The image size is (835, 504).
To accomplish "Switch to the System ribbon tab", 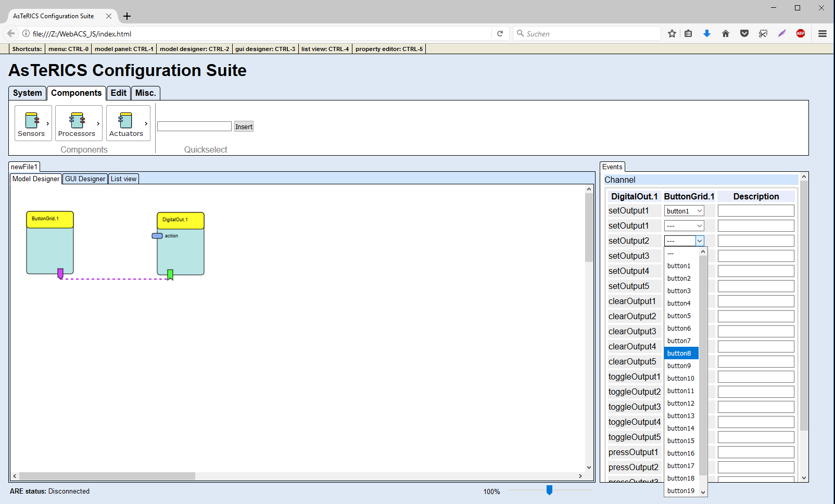I will click(x=28, y=93).
